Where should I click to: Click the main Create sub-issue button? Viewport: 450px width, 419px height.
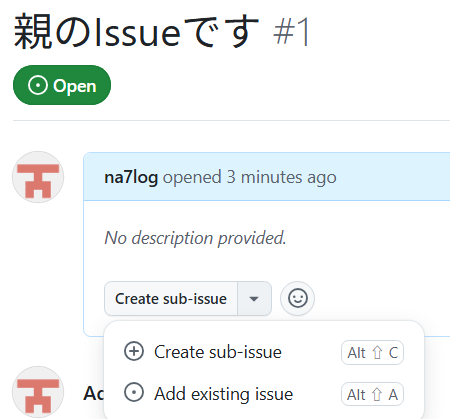point(171,298)
